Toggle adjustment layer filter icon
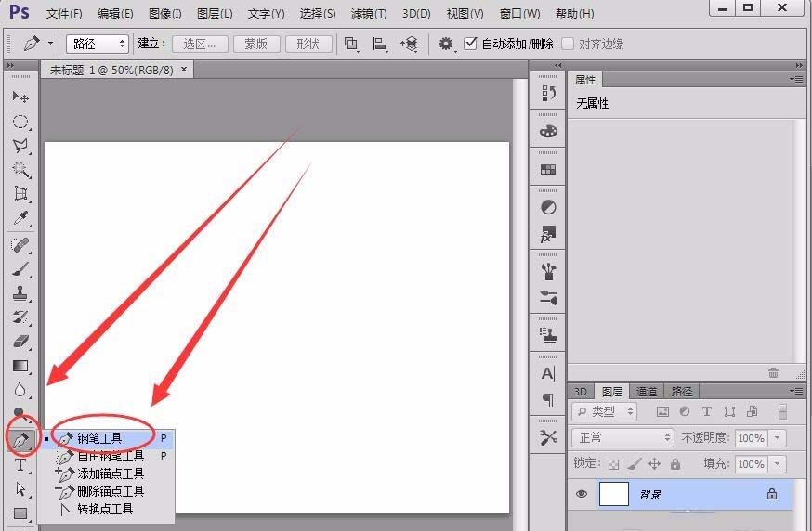The width and height of the screenshot is (812, 531). click(685, 411)
